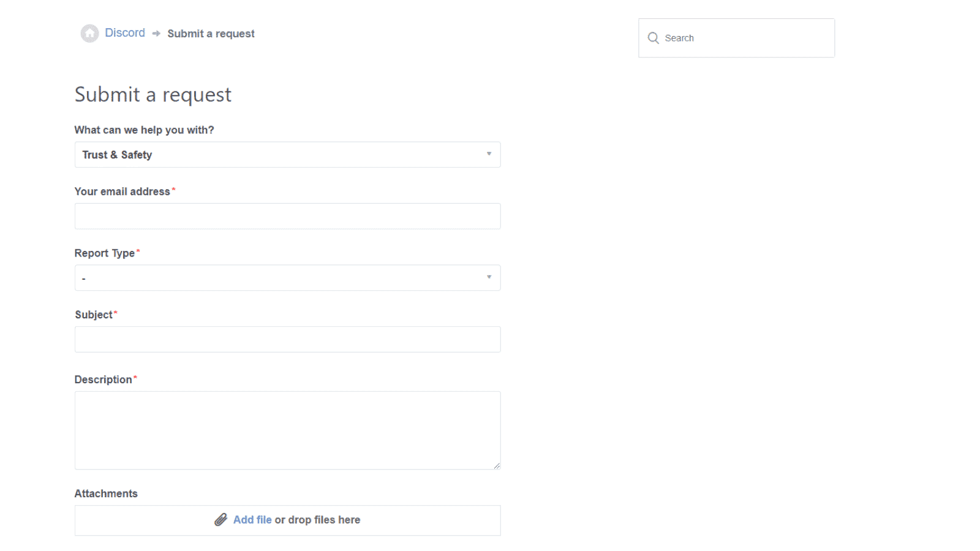Click the breadcrumb arrow after Discord
Viewport: 980px width, 551px height.
(x=156, y=33)
